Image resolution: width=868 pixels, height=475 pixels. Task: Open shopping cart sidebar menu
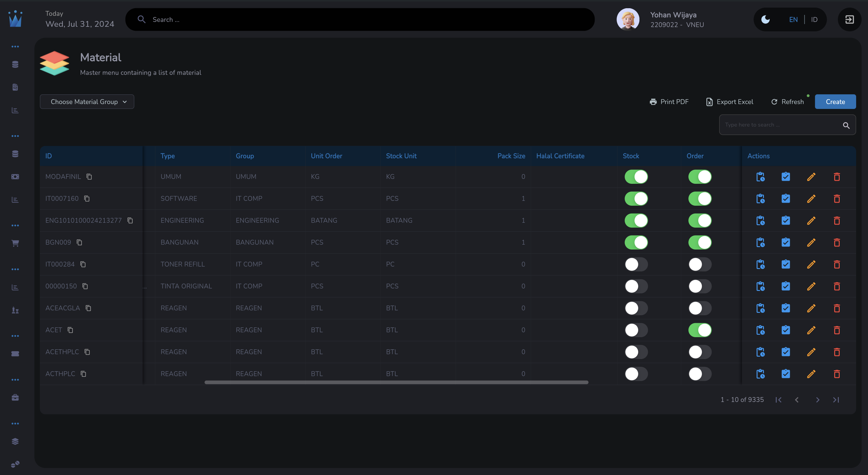tap(15, 243)
